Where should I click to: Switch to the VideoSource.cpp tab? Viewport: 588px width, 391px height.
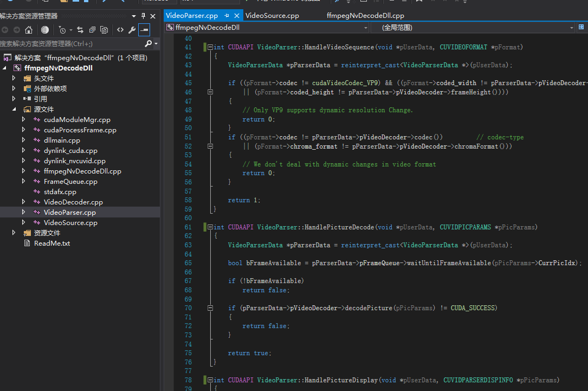[272, 16]
